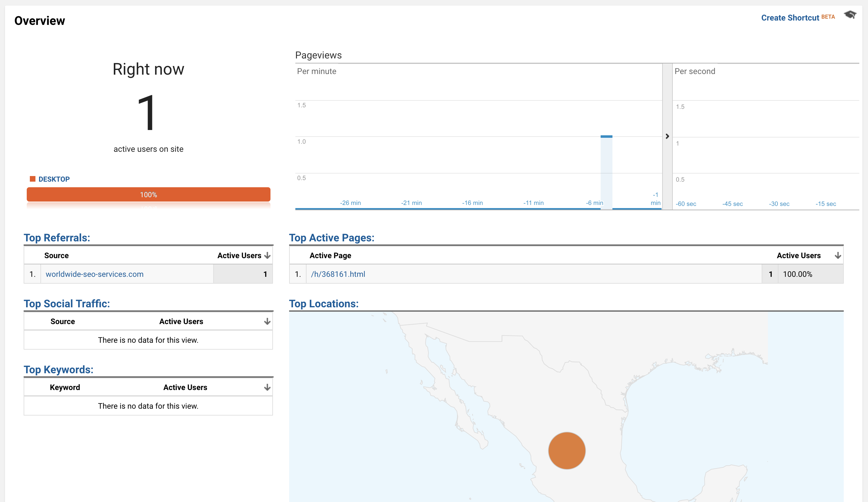
Task: Expand chart using the chevron divider arrow
Action: [x=667, y=137]
